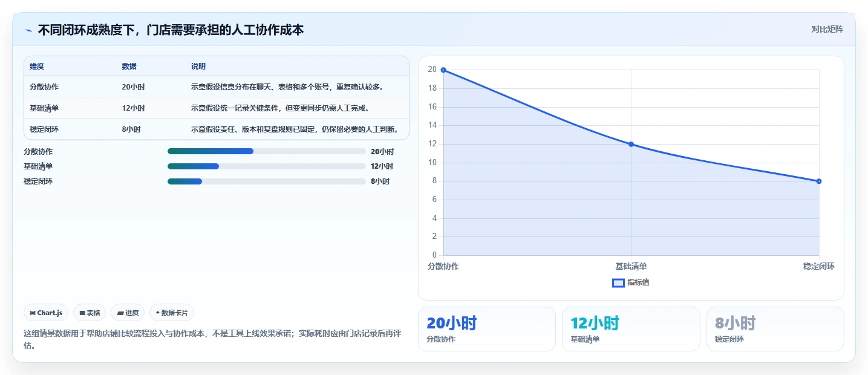Screen dimensions: 868x375
Task: Click the 20小时 table cell
Action: [x=133, y=87]
